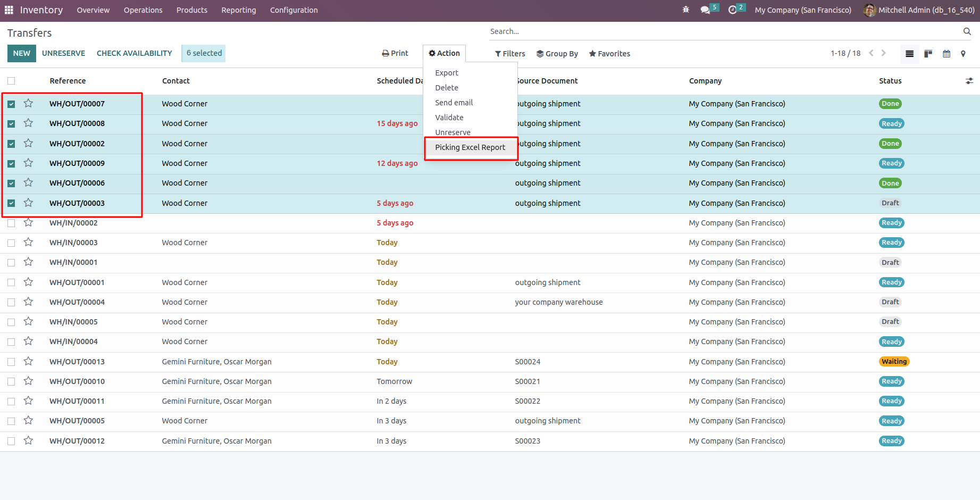Open the chat messages icon

click(705, 10)
